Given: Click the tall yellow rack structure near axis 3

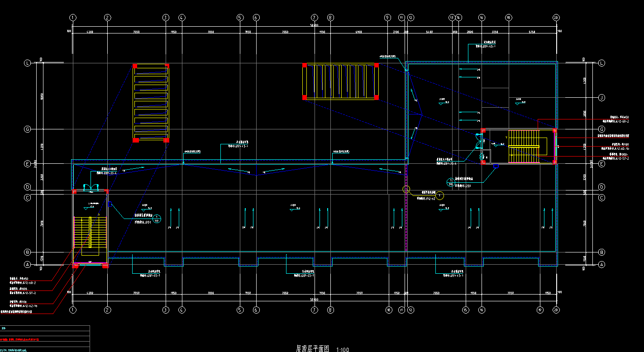Looking at the screenshot, I should tap(151, 103).
